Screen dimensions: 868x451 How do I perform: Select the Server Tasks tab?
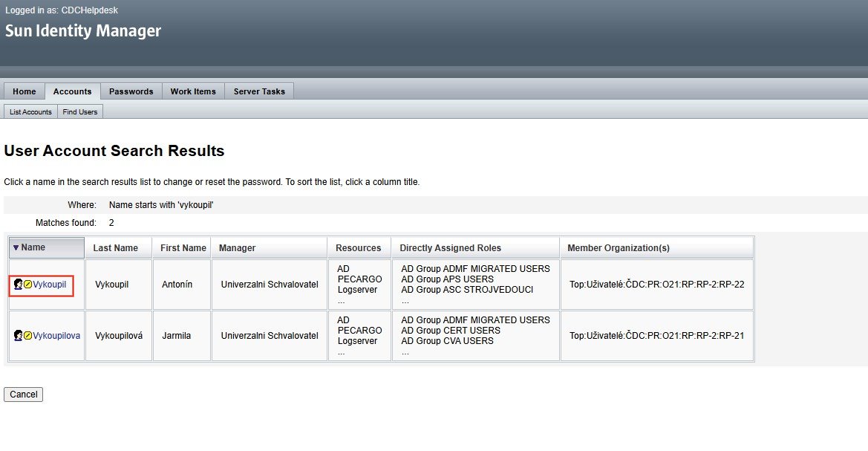tap(259, 91)
